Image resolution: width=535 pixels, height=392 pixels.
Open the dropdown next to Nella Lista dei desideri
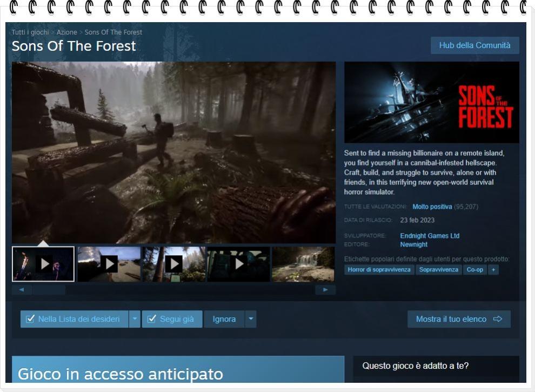(x=135, y=318)
